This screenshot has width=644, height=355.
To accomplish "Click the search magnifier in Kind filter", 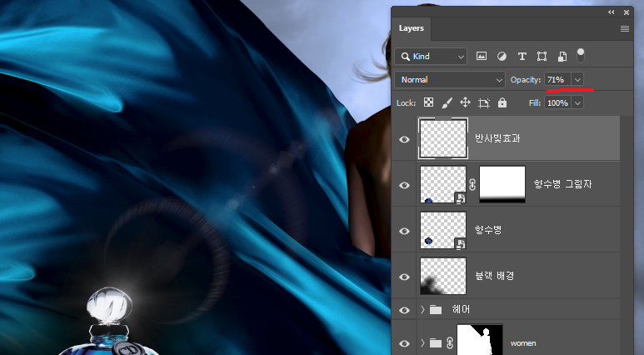I will tap(406, 57).
